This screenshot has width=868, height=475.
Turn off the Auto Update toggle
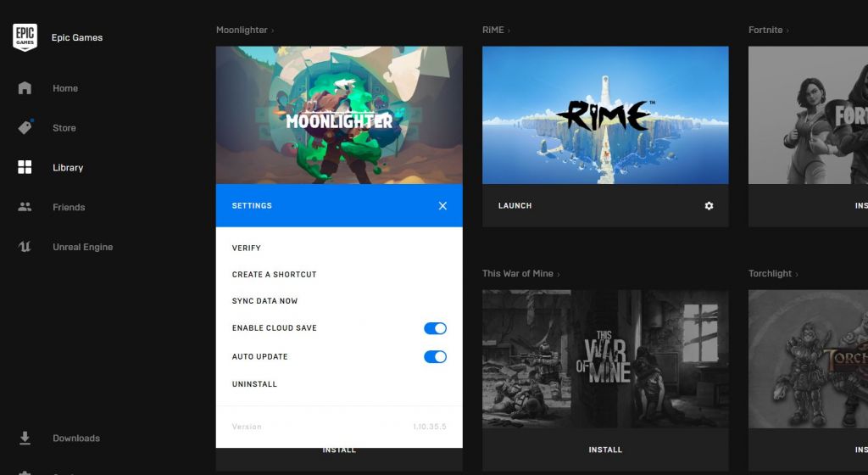coord(435,356)
